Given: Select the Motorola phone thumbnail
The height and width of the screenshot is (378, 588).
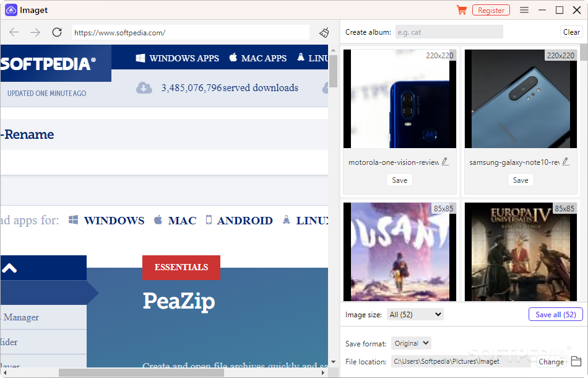Looking at the screenshot, I should click(x=400, y=99).
